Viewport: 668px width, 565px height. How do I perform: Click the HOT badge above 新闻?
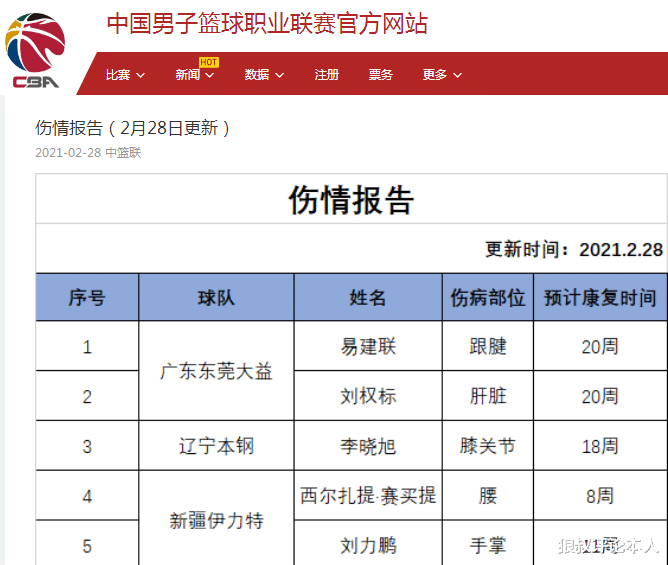pyautogui.click(x=209, y=62)
